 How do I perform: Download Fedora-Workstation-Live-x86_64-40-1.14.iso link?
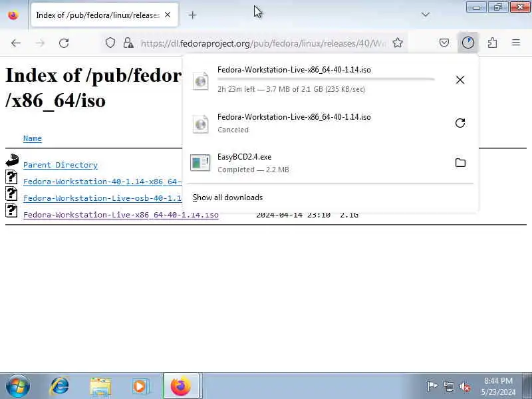[x=121, y=215]
